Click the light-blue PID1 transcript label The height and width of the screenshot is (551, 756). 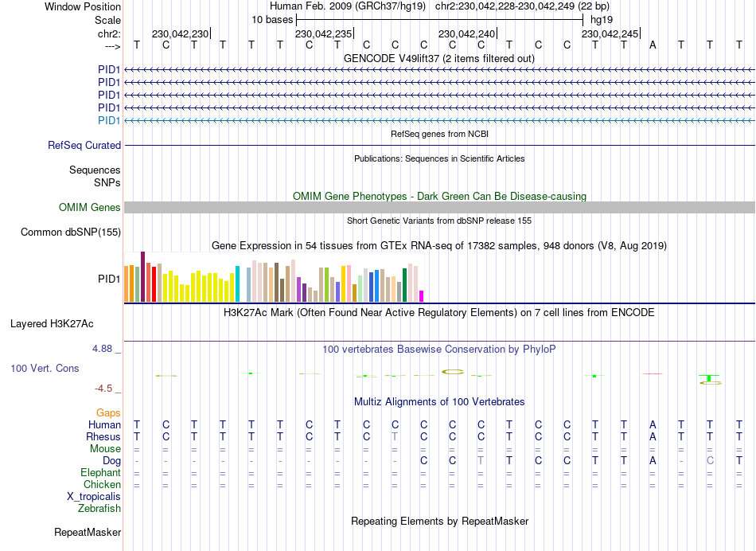pyautogui.click(x=109, y=120)
